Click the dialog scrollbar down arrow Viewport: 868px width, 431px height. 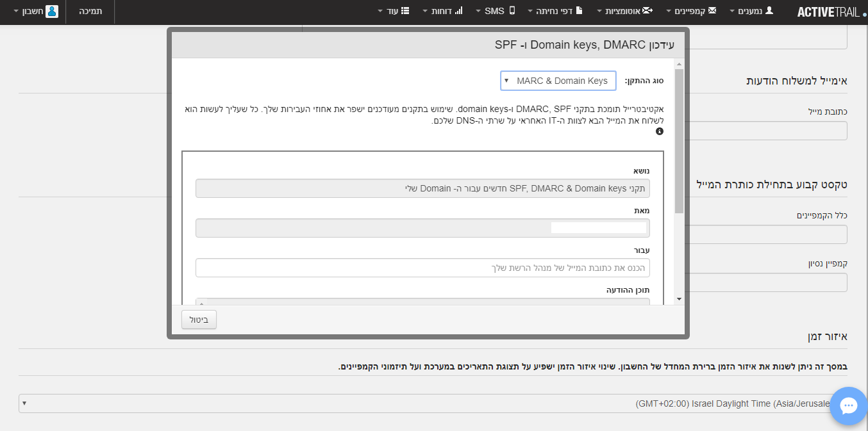click(x=679, y=298)
